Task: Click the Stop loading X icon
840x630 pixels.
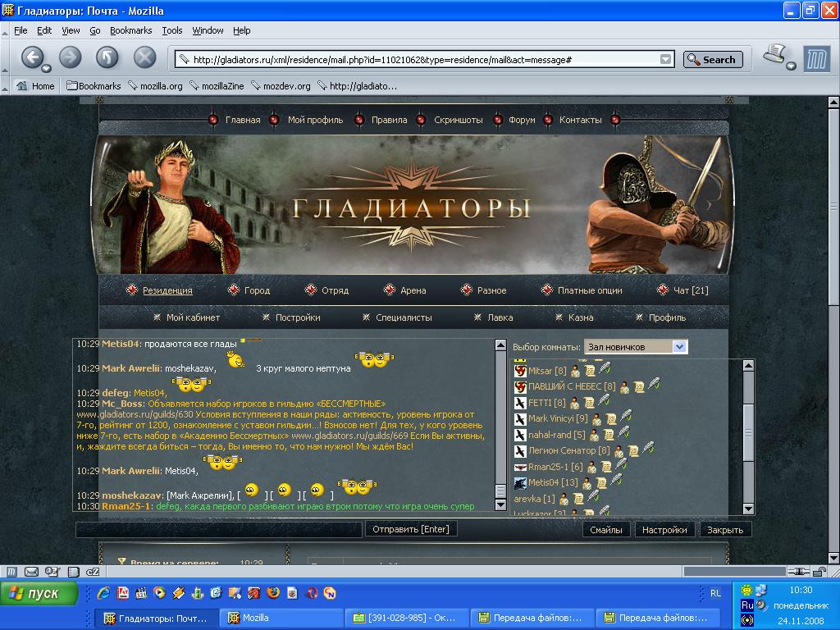Action: [144, 57]
